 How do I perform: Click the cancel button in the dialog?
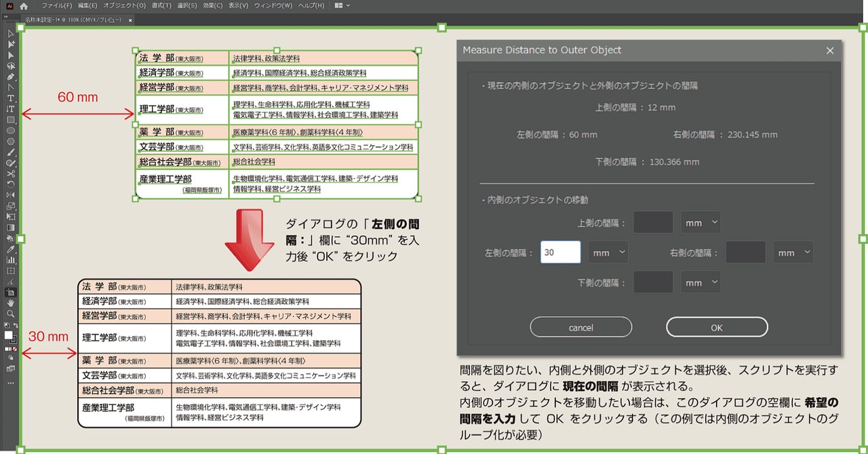pos(580,327)
